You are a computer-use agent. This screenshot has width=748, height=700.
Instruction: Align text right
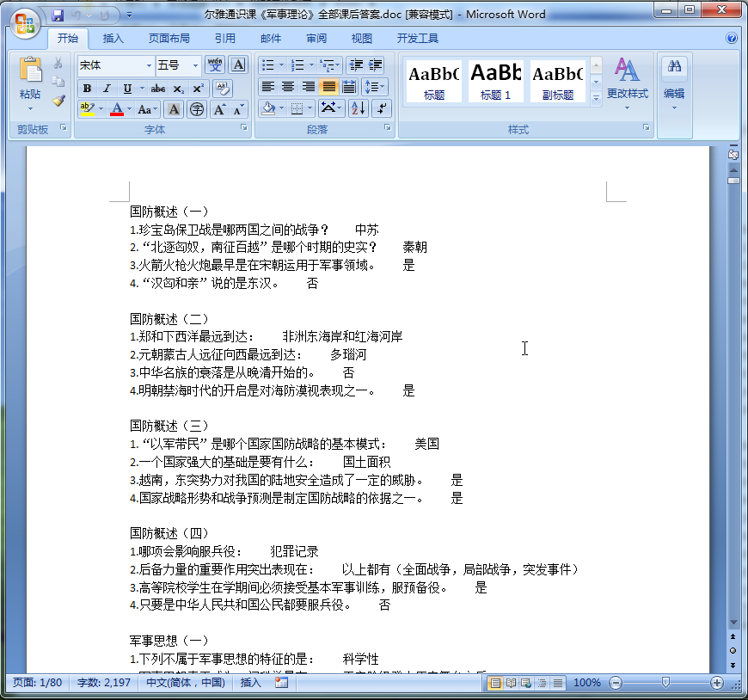(x=309, y=87)
